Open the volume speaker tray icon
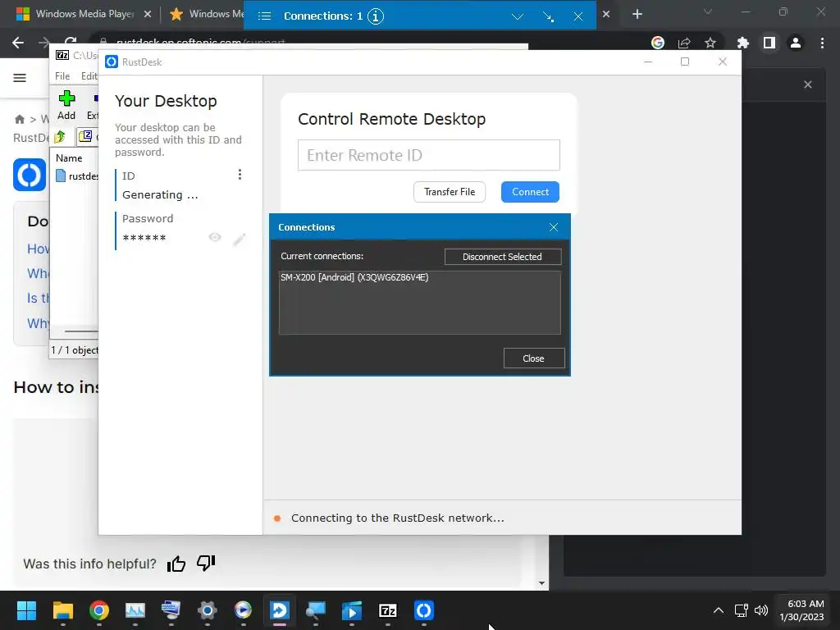840x630 pixels. (761, 610)
